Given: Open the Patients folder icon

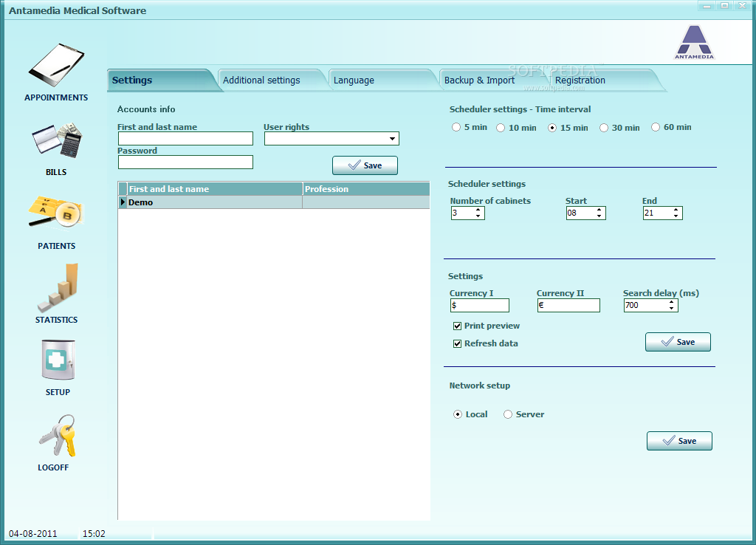Looking at the screenshot, I should (x=56, y=212).
